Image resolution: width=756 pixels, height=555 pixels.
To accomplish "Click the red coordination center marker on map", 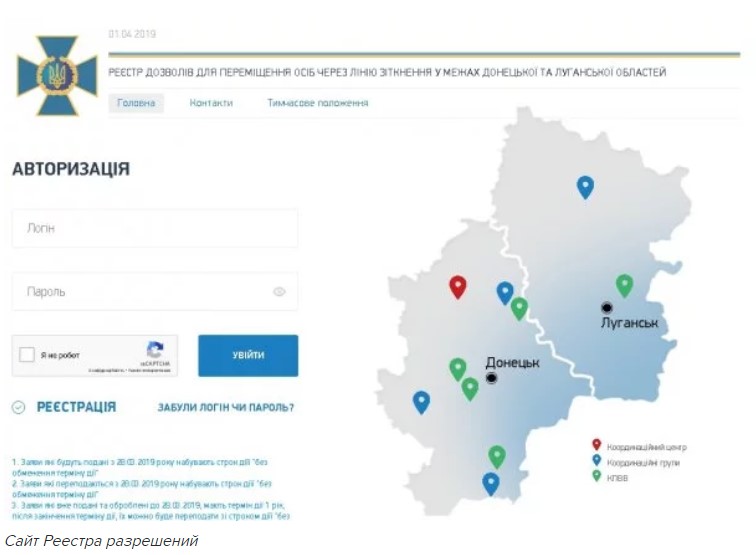I will point(458,286).
